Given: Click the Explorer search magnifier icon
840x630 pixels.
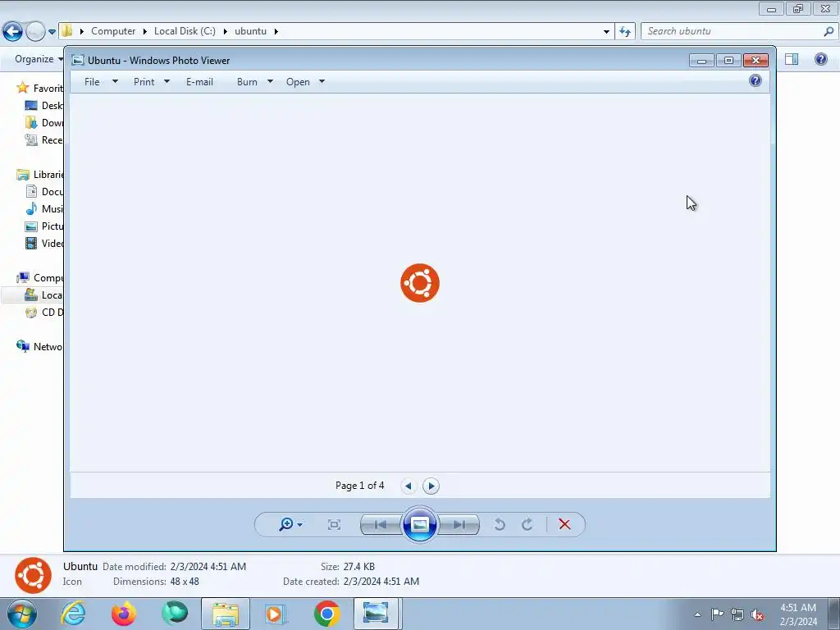Looking at the screenshot, I should point(829,31).
